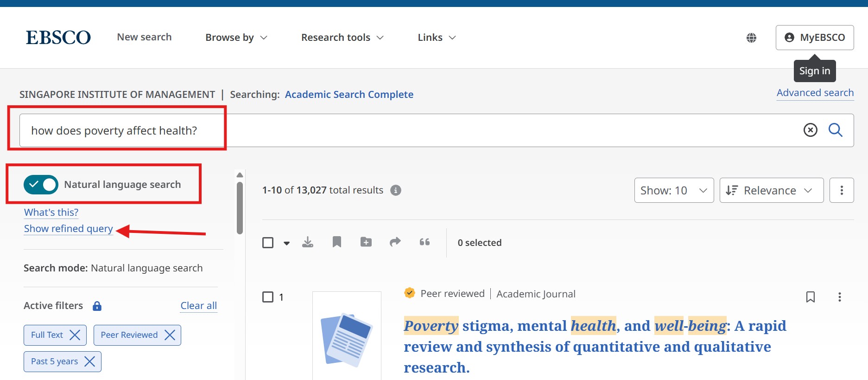Image resolution: width=868 pixels, height=380 pixels.
Task: Expand the Links menu
Action: click(437, 38)
